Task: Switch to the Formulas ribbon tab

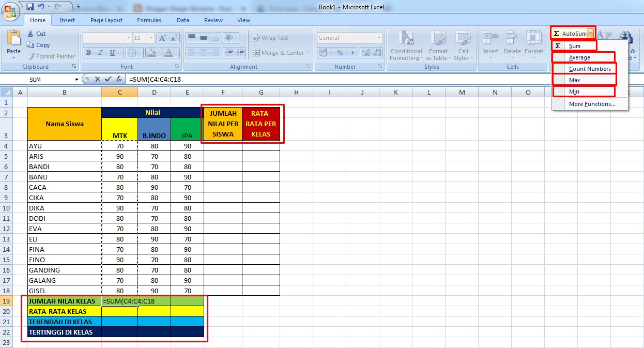Action: pos(149,20)
